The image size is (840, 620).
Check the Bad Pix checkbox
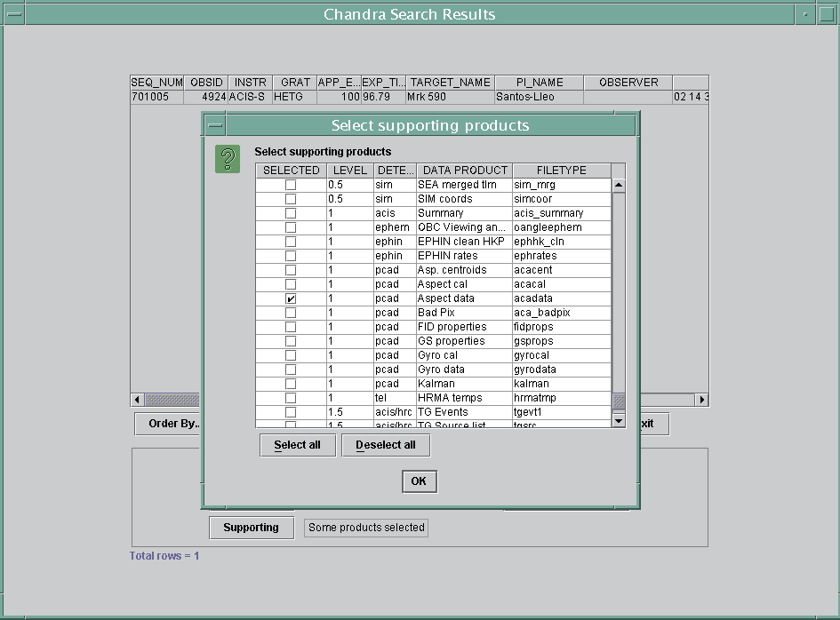pos(291,313)
